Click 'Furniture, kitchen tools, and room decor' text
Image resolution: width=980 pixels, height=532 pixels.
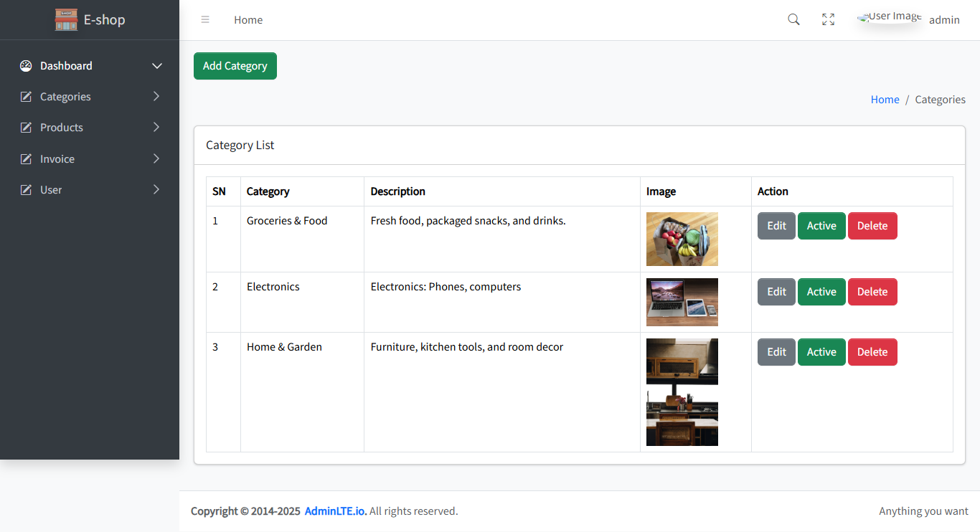point(467,347)
